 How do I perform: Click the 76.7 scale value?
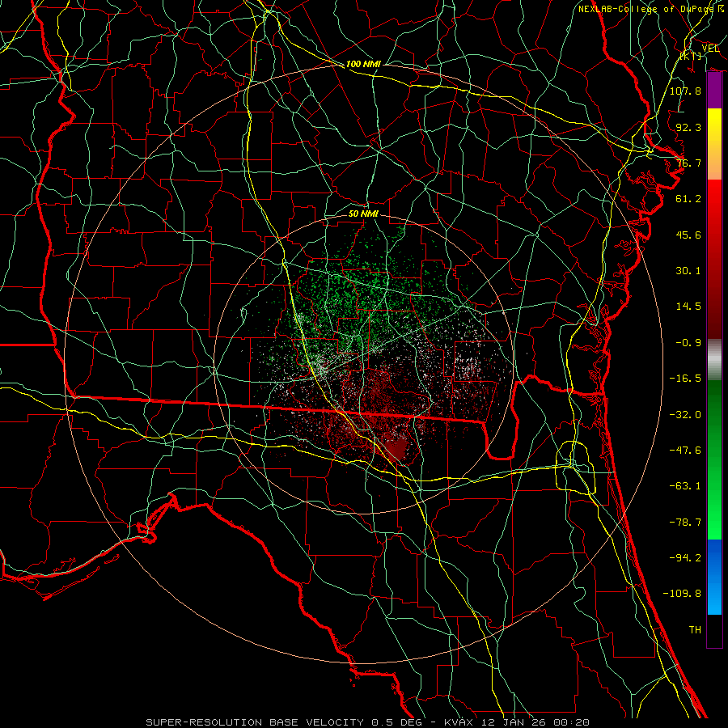click(688, 163)
